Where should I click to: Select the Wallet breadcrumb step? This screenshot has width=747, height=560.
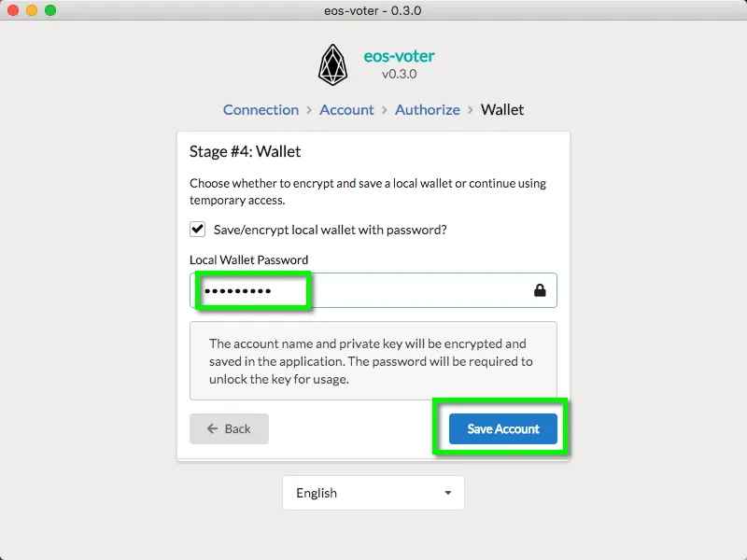pyautogui.click(x=502, y=110)
